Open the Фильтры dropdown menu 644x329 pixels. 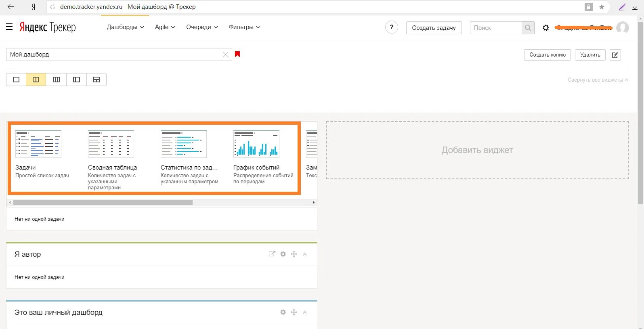pyautogui.click(x=244, y=27)
